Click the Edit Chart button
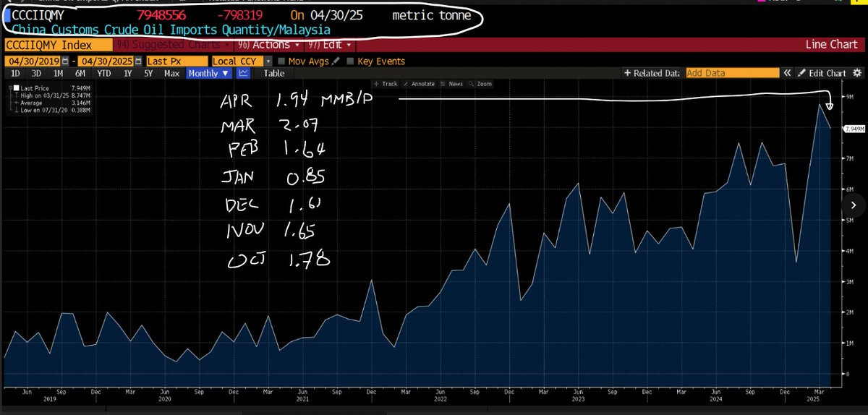Viewport: 868px width, 415px height. [x=822, y=73]
